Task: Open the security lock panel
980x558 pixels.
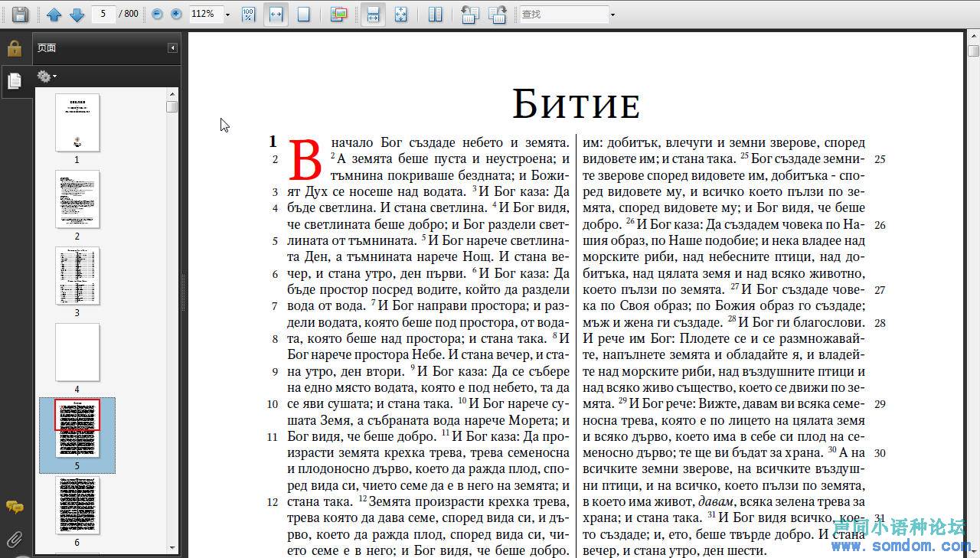Action: point(15,49)
